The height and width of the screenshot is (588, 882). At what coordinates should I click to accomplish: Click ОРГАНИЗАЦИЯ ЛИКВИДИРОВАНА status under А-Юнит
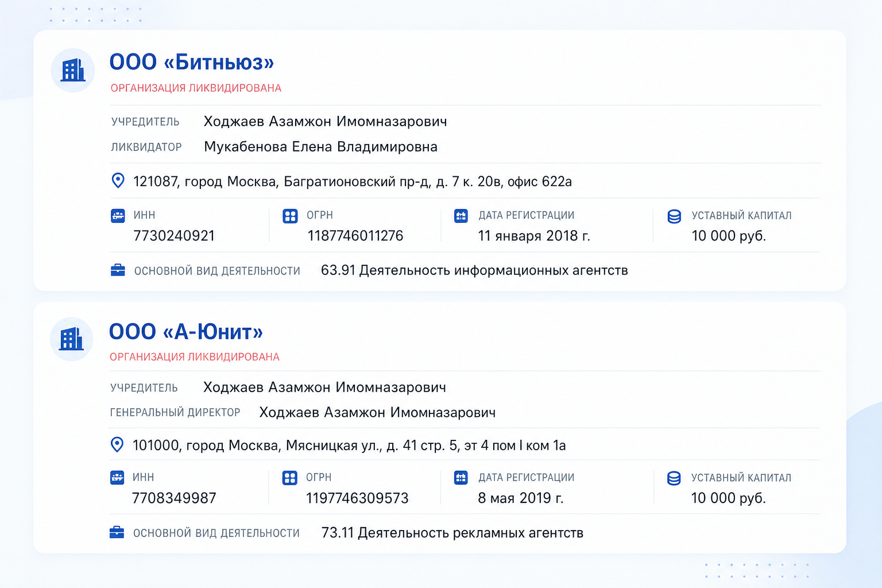195,357
